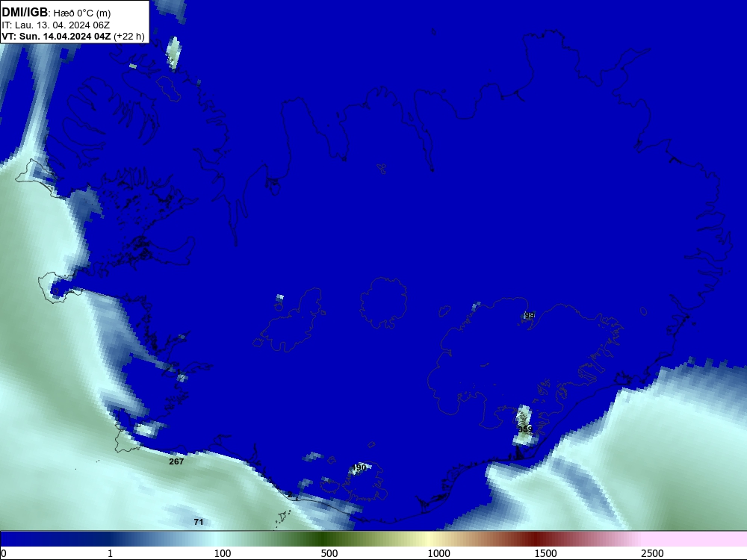Click the DMI/IGB title text
Viewport: 747px width, 560px height.
coord(25,12)
